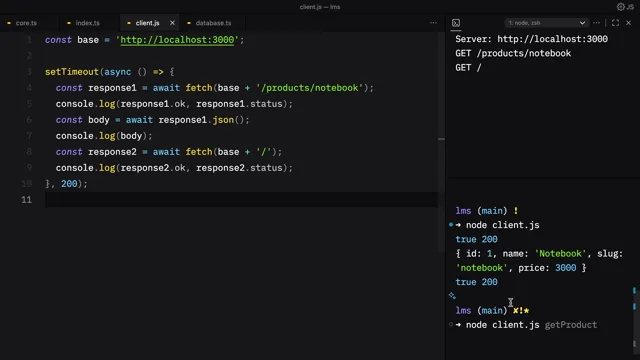This screenshot has height=360, width=640.
Task: Open editor more actions ellipsis
Action: [433, 23]
